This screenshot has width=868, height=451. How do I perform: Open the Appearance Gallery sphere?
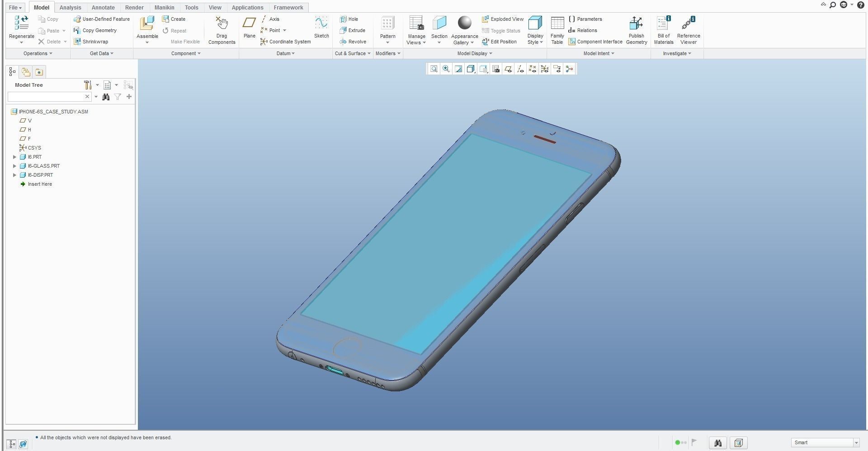(464, 23)
